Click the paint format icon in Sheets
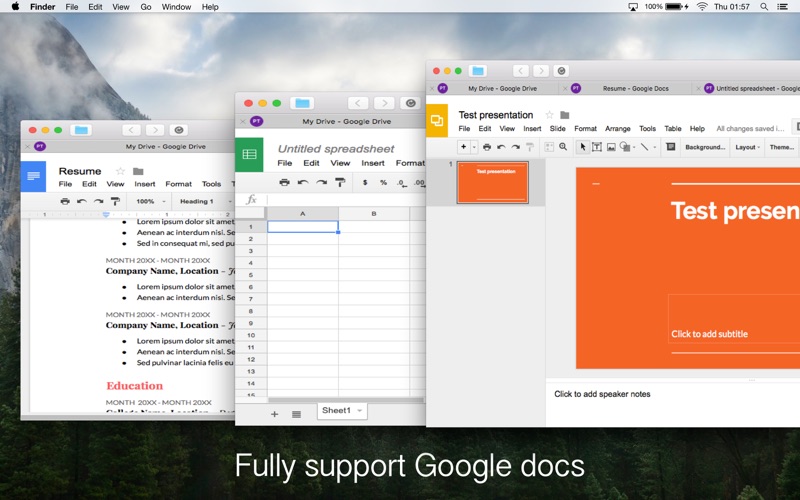 pos(340,182)
